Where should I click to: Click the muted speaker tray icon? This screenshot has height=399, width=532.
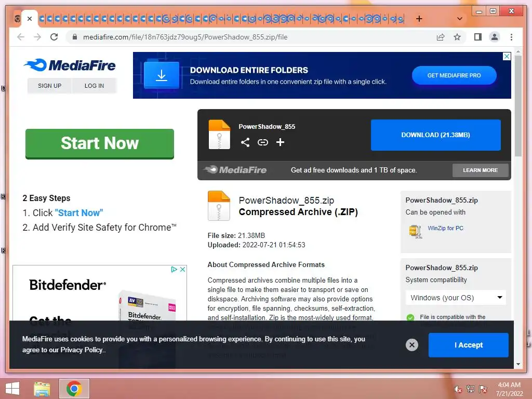pyautogui.click(x=458, y=389)
